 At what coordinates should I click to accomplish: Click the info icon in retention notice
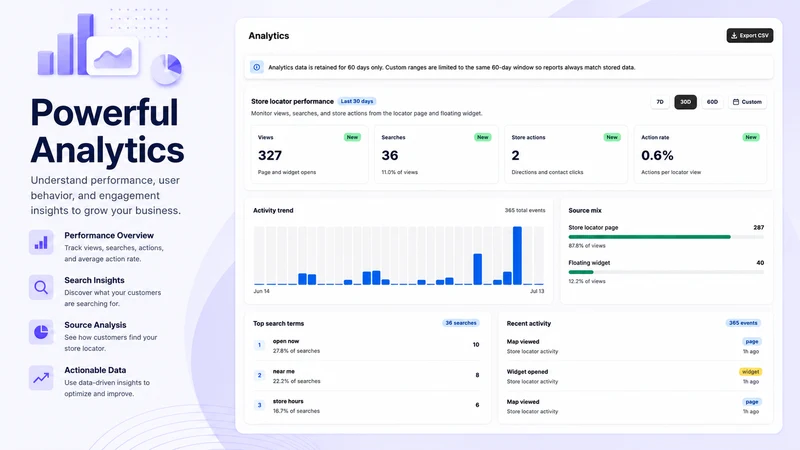[257, 67]
